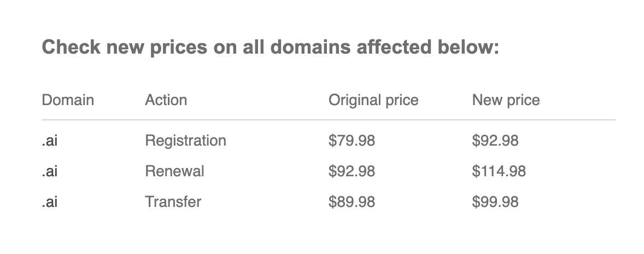Click the $89.98 original transfer price
The width and height of the screenshot is (644, 254).
point(352,202)
